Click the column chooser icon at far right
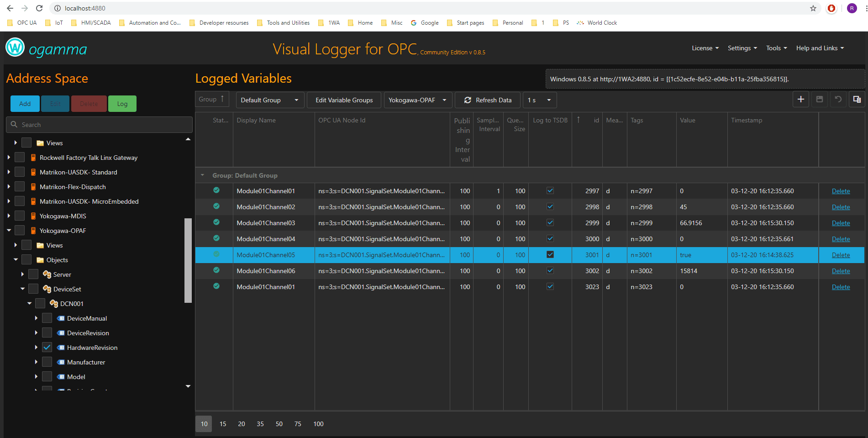The width and height of the screenshot is (868, 438). pyautogui.click(x=857, y=100)
